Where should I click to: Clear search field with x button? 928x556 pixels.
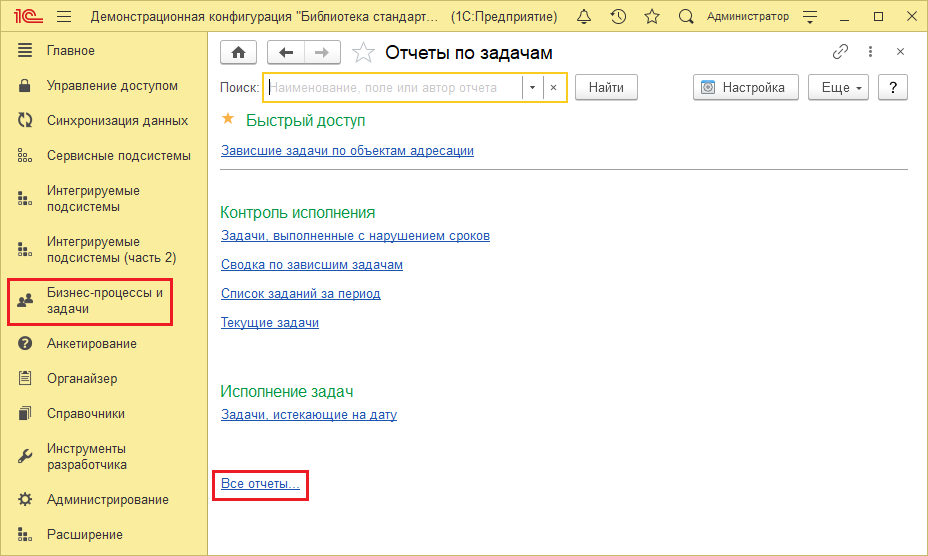coord(553,88)
